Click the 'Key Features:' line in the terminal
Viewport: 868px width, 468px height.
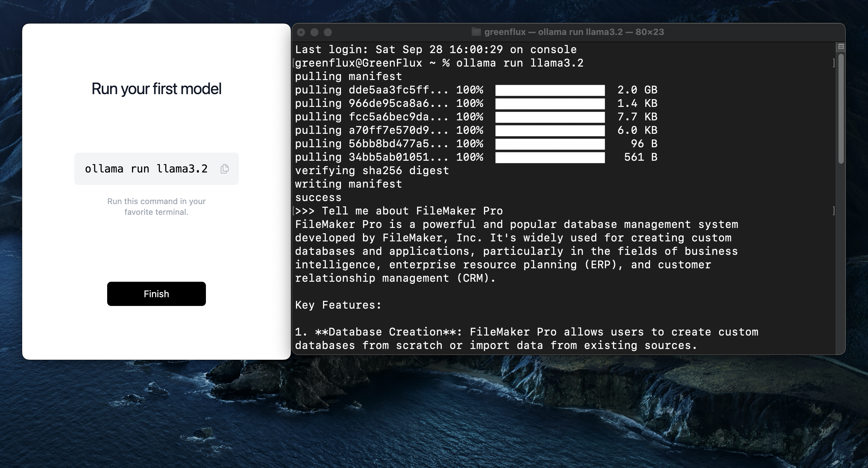[338, 305]
